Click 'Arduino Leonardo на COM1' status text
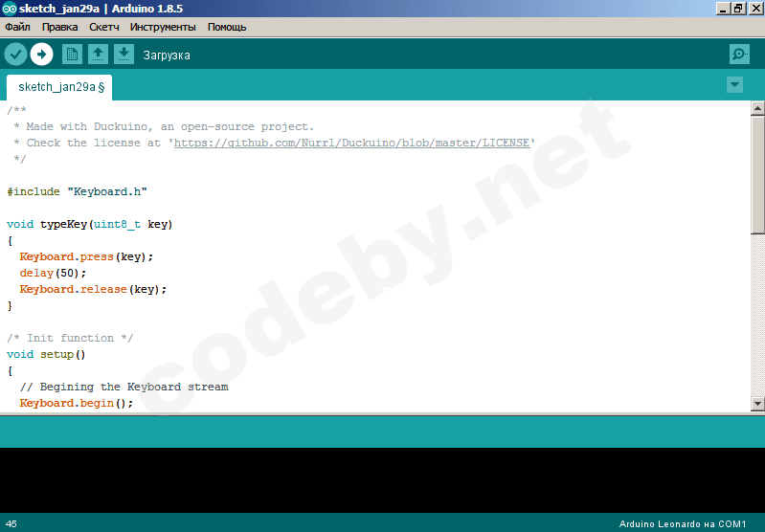The width and height of the screenshot is (765, 532). 683,524
